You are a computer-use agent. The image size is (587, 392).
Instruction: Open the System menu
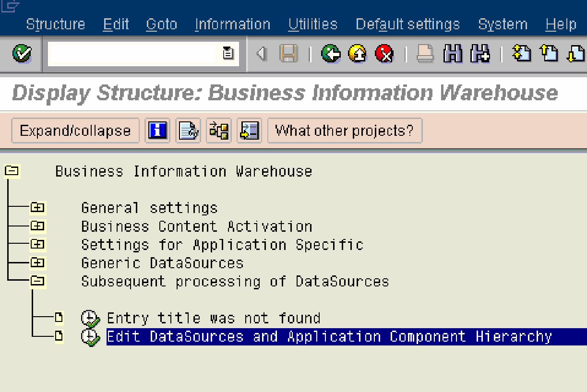click(503, 24)
